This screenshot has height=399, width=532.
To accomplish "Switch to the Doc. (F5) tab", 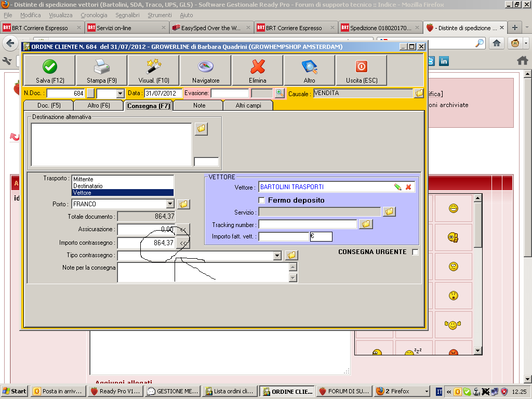I will tap(49, 105).
